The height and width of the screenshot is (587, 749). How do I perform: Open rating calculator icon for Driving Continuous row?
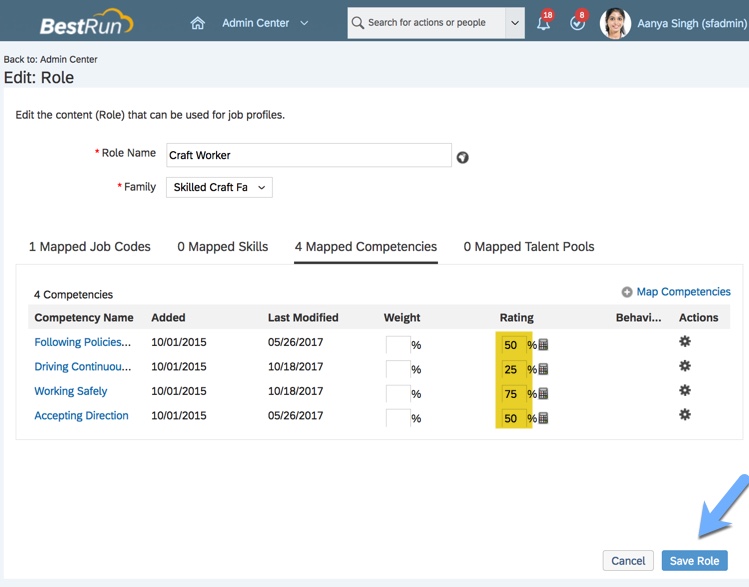(x=543, y=369)
